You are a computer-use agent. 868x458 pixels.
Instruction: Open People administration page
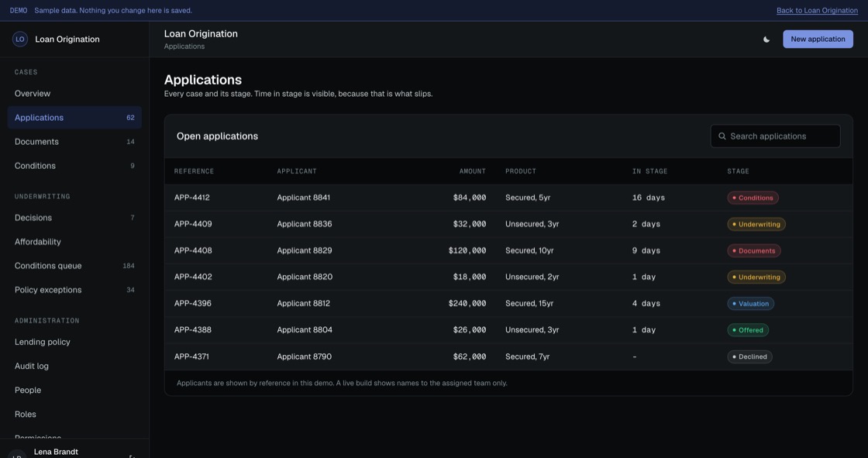74,390
